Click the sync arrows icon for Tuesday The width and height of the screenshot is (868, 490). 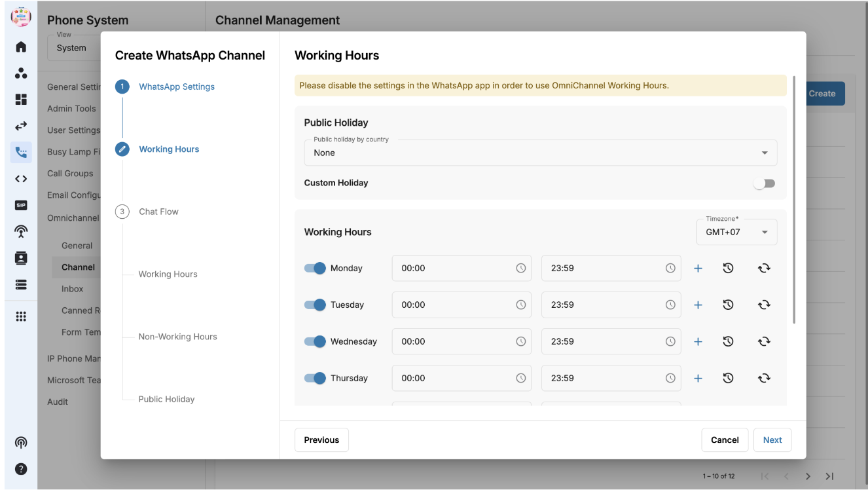764,305
